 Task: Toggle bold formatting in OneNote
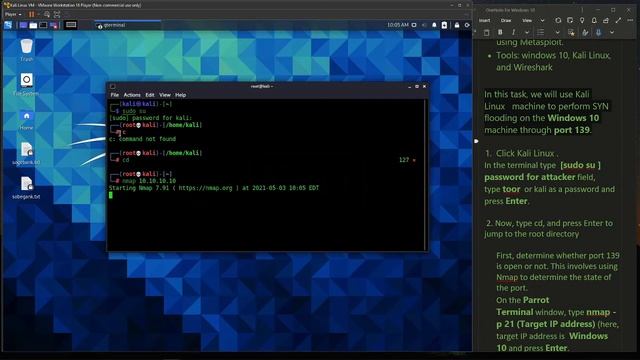[x=500, y=32]
